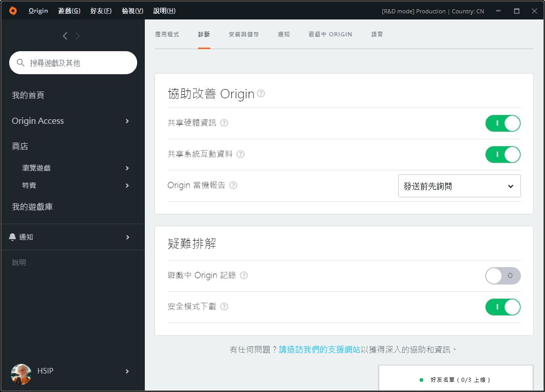Disable the 共享硬體資訊 toggle
The width and height of the screenshot is (545, 392).
503,123
